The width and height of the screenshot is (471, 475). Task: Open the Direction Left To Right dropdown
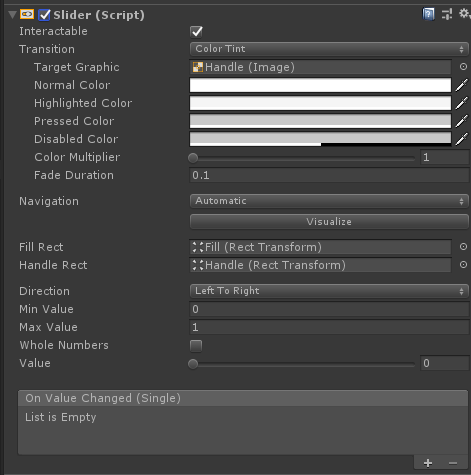click(x=329, y=291)
